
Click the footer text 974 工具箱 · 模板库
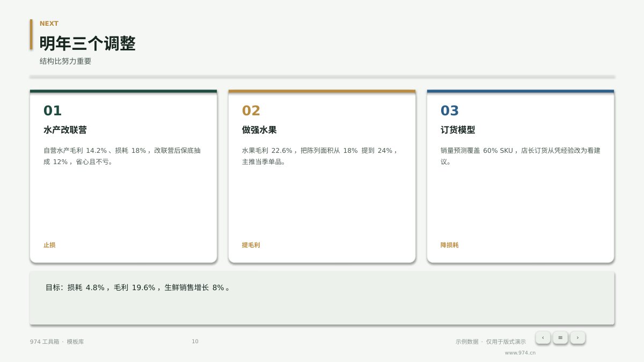pyautogui.click(x=57, y=342)
